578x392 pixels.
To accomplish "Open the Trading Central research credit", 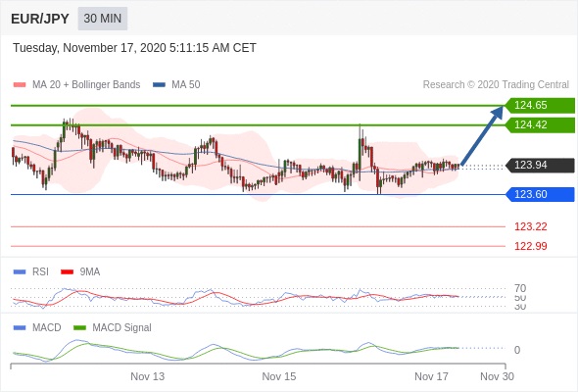I will (496, 85).
